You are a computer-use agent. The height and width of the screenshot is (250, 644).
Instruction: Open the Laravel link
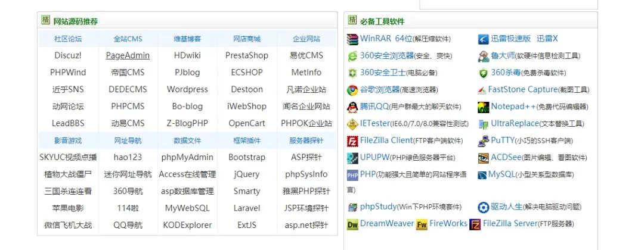[247, 208]
